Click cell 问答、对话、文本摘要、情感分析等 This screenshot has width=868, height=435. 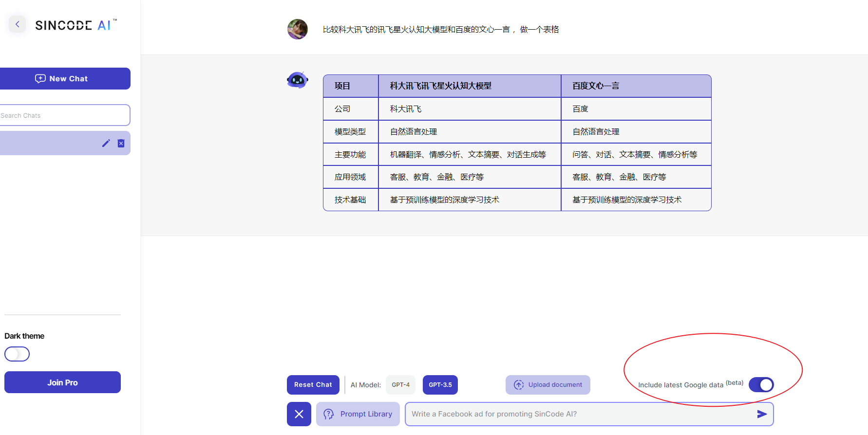[635, 155]
